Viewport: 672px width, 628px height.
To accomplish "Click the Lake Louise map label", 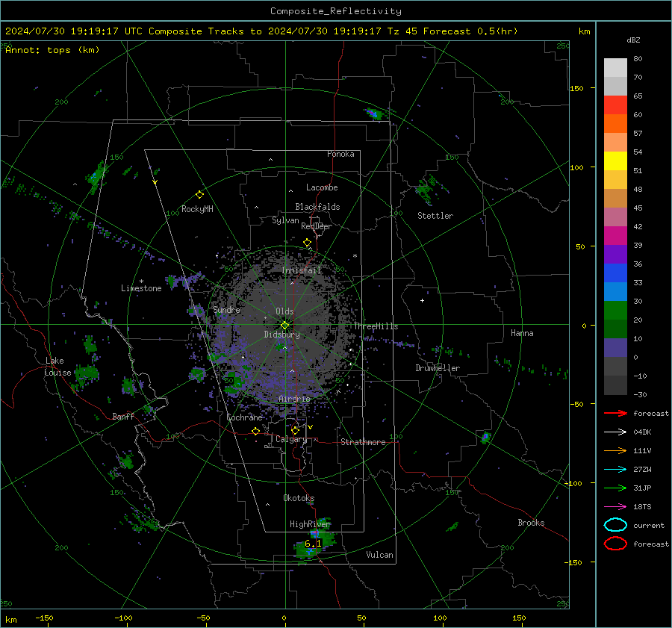I will click(58, 367).
